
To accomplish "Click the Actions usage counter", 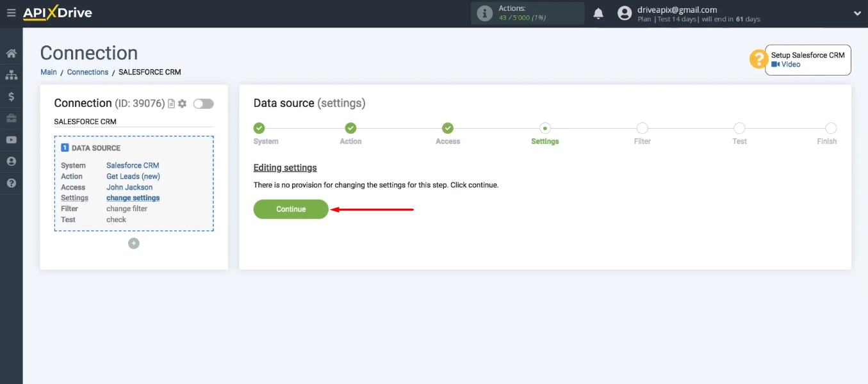I will 527,13.
